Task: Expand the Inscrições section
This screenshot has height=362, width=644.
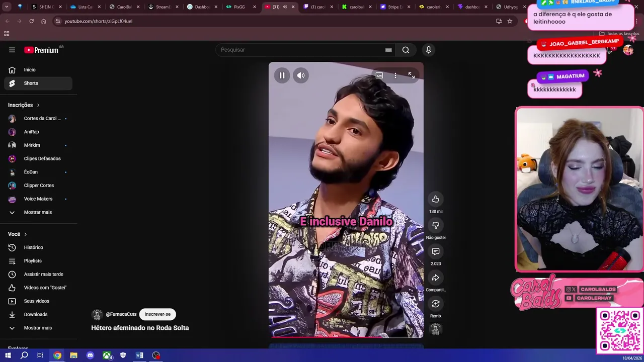Action: click(x=24, y=105)
